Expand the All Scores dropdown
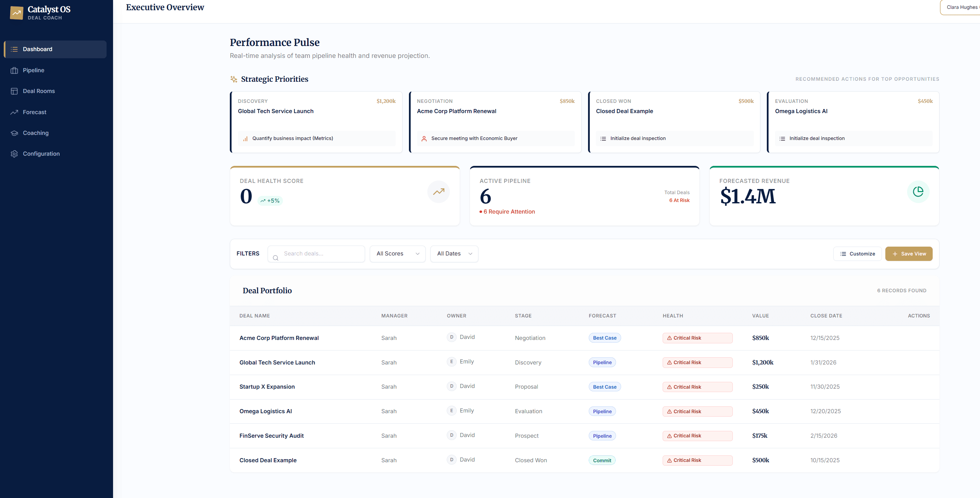Viewport: 980px width, 498px height. pyautogui.click(x=397, y=254)
